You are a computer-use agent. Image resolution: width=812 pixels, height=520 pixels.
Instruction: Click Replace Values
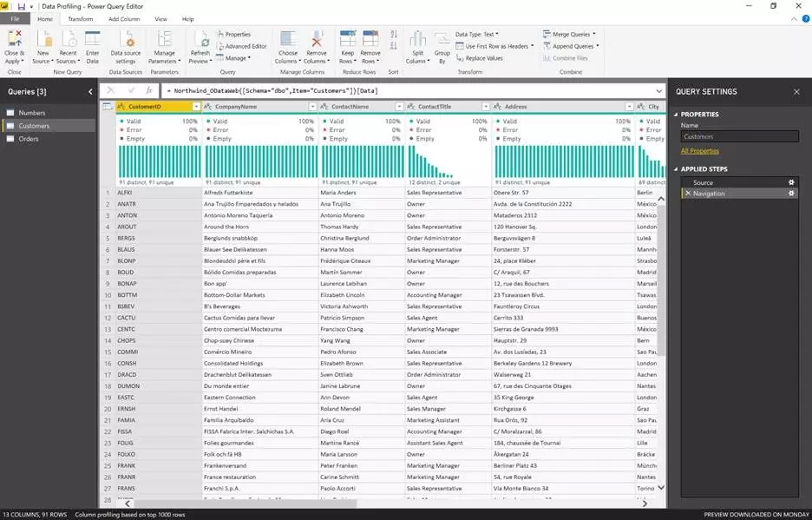(479, 58)
